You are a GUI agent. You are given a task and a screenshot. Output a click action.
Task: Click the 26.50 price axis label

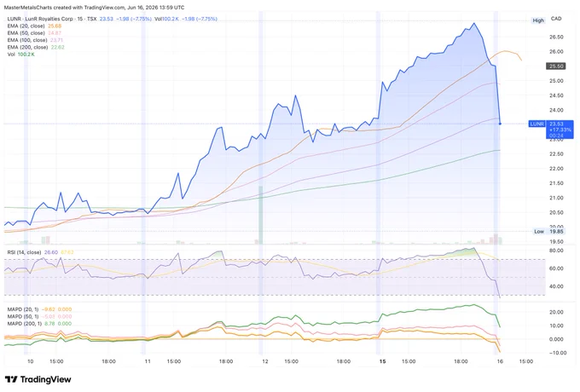coord(556,37)
